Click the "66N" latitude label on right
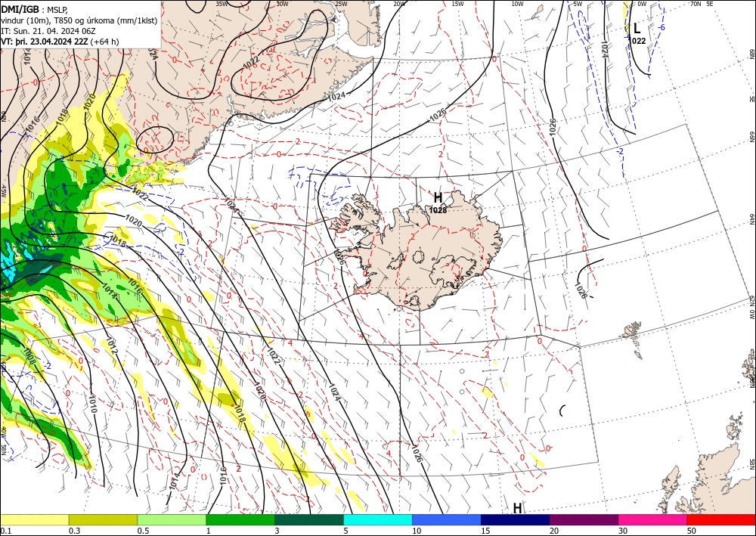This screenshot has height=536, width=756. point(751,138)
